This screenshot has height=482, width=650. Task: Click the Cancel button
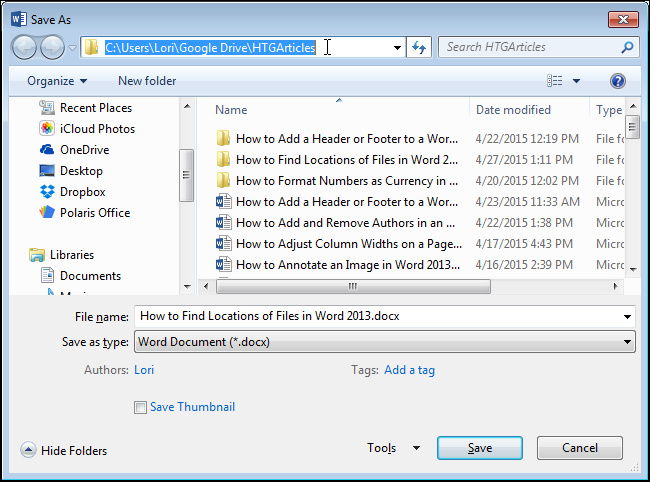(580, 448)
